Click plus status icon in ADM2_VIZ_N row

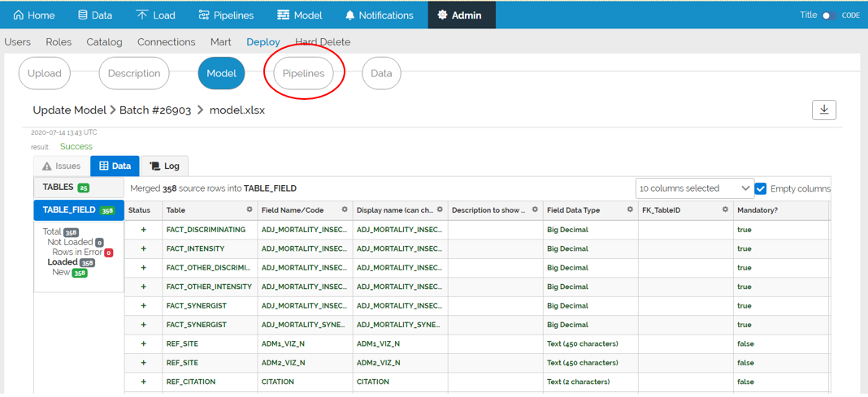pos(143,363)
